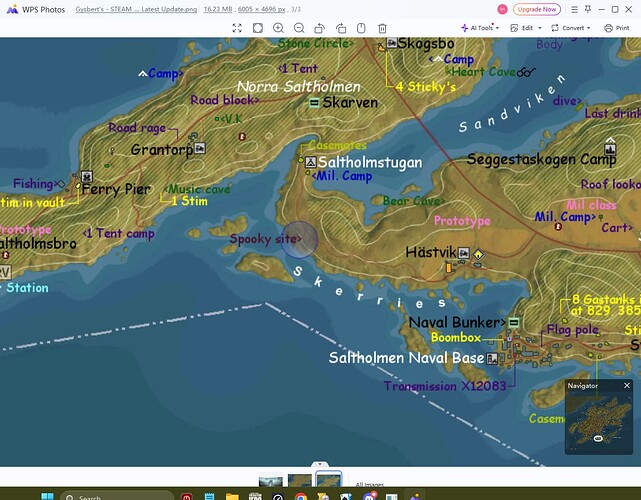Click the Navigator minimap preview
641x500 pixels.
coord(599,422)
